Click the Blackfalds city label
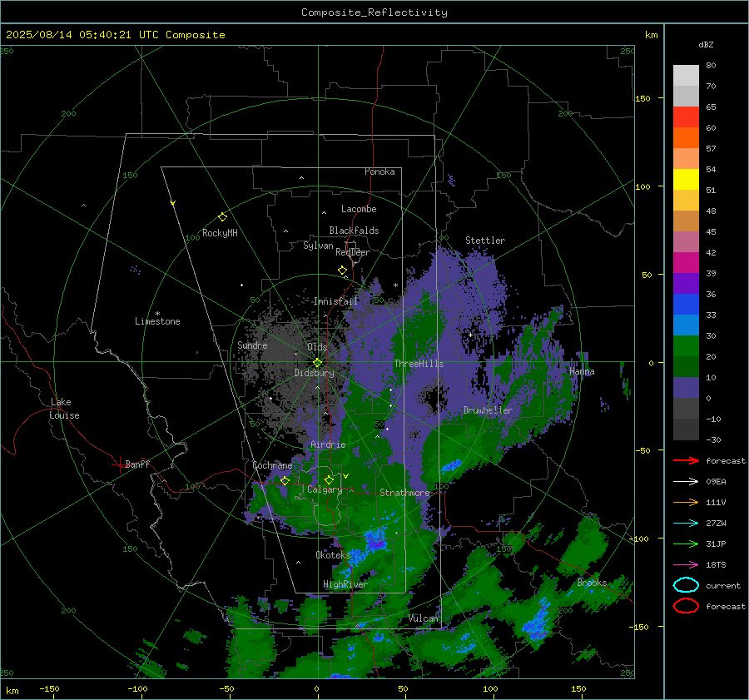 tap(354, 231)
